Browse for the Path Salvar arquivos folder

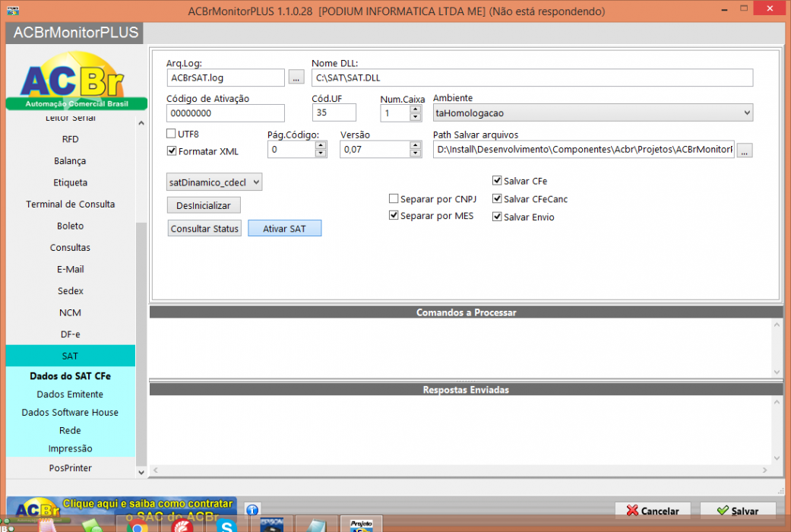[x=745, y=150]
